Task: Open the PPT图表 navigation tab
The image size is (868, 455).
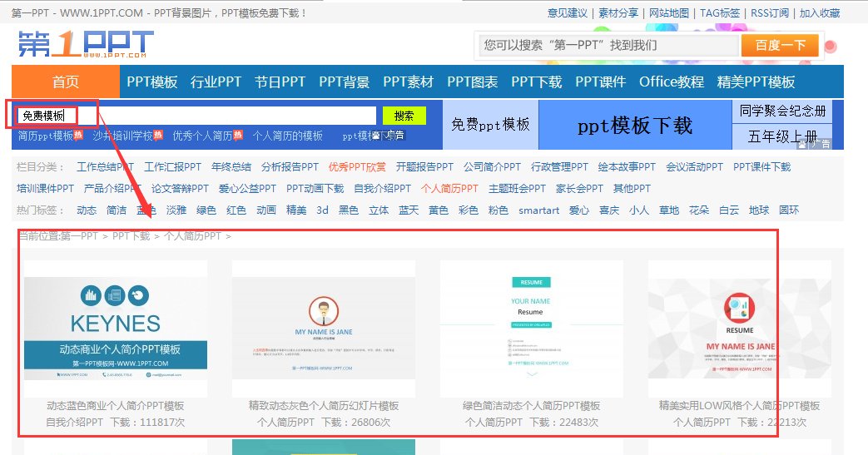Action: tap(473, 82)
